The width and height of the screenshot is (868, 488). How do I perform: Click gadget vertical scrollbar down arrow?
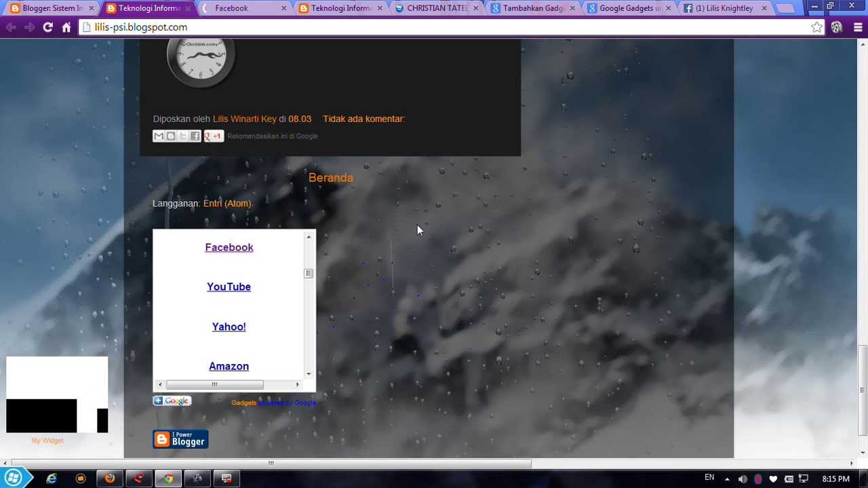click(309, 374)
